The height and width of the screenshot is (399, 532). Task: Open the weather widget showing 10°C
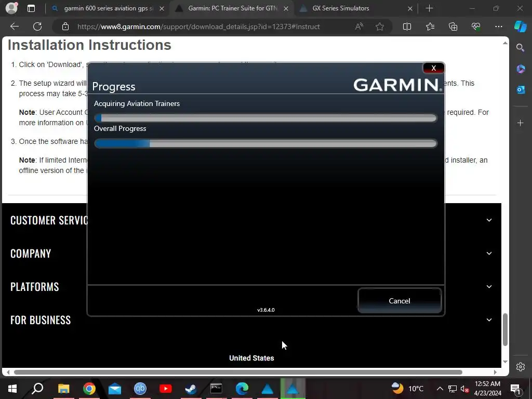point(407,389)
